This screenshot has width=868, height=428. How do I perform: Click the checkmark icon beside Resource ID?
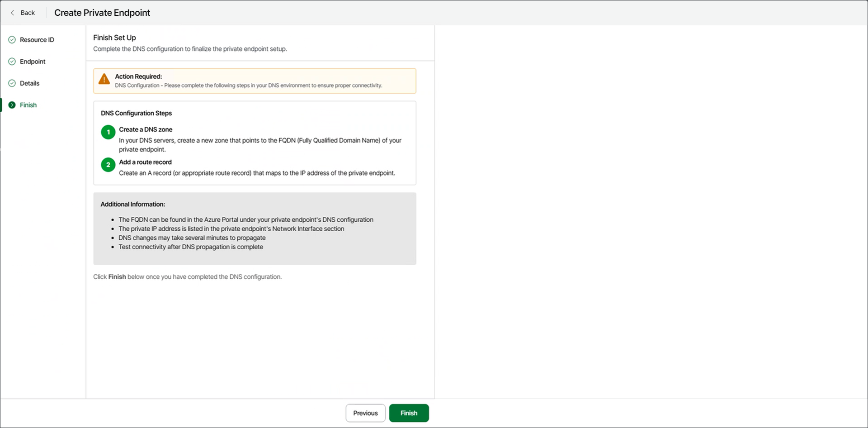pyautogui.click(x=12, y=40)
